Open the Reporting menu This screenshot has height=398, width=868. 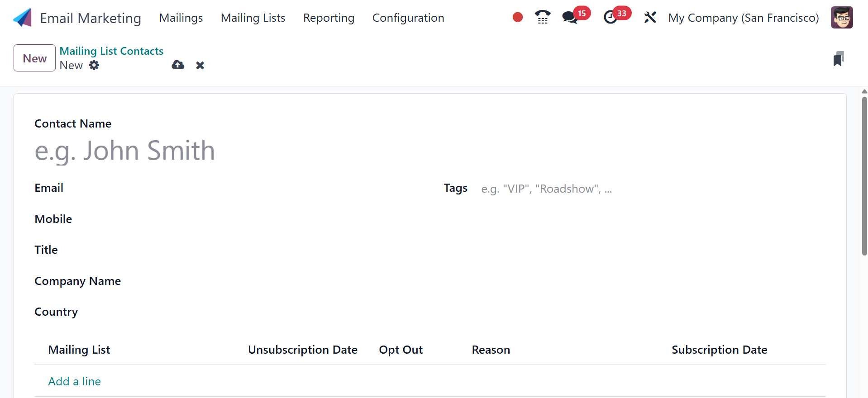click(x=329, y=18)
